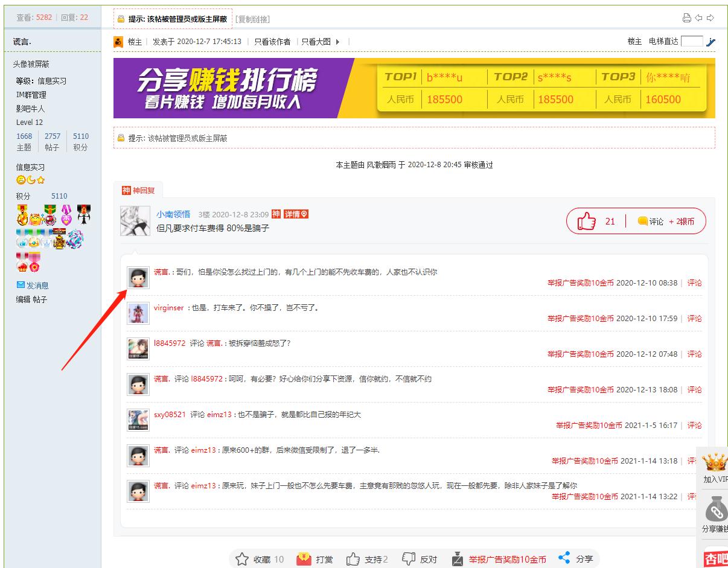
Task: Click 5110 积分 count in the stats row
Action: click(x=81, y=136)
